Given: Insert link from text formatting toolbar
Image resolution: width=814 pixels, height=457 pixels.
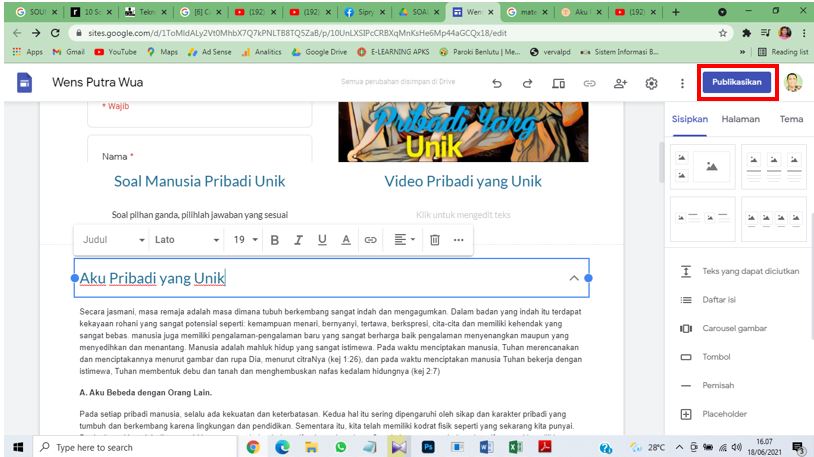Looking at the screenshot, I should [x=370, y=240].
